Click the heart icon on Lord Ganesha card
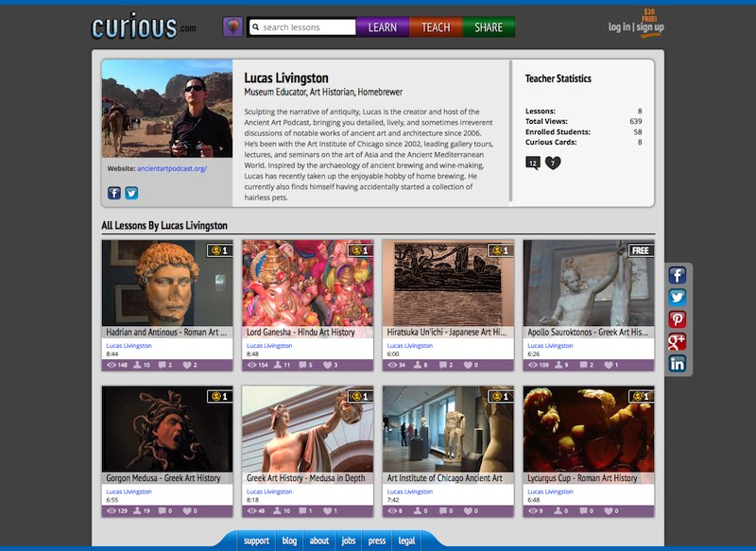This screenshot has width=756, height=551. pos(327,365)
